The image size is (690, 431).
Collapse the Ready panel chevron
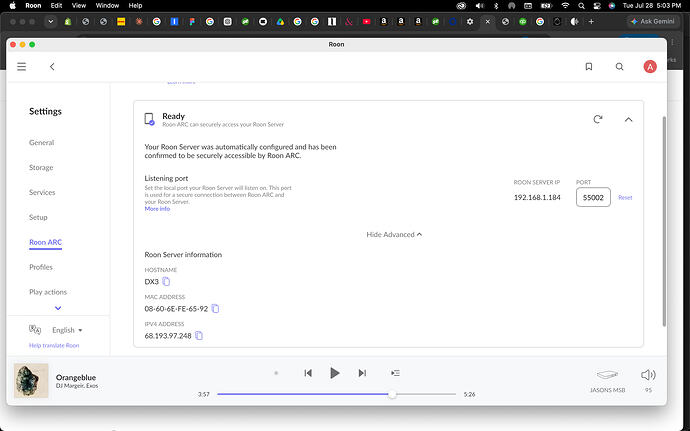(x=628, y=119)
